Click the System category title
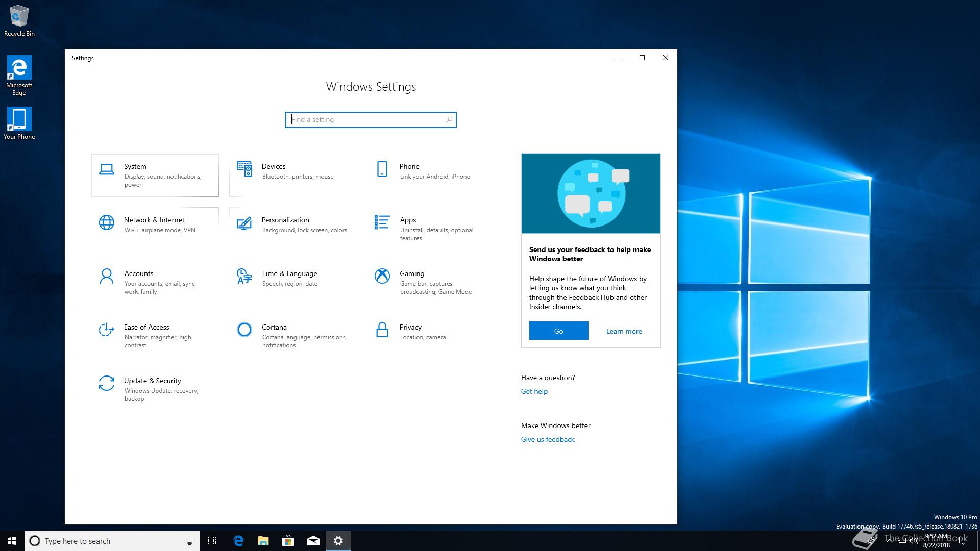Screen dimensions: 980x551 [x=135, y=166]
